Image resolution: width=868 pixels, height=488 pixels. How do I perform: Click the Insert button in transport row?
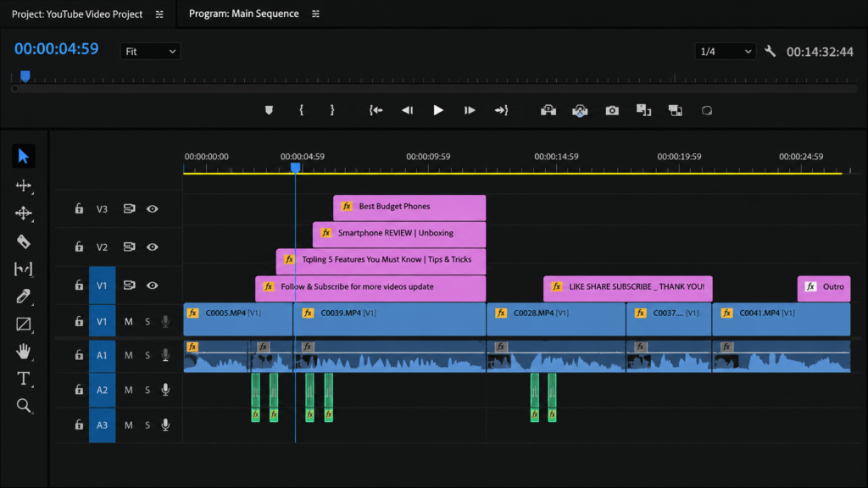(x=643, y=110)
